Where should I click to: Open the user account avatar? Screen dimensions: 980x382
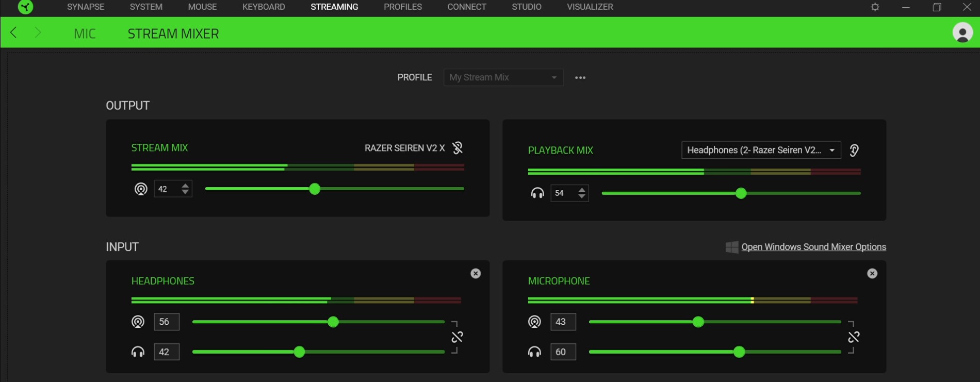[x=962, y=32]
